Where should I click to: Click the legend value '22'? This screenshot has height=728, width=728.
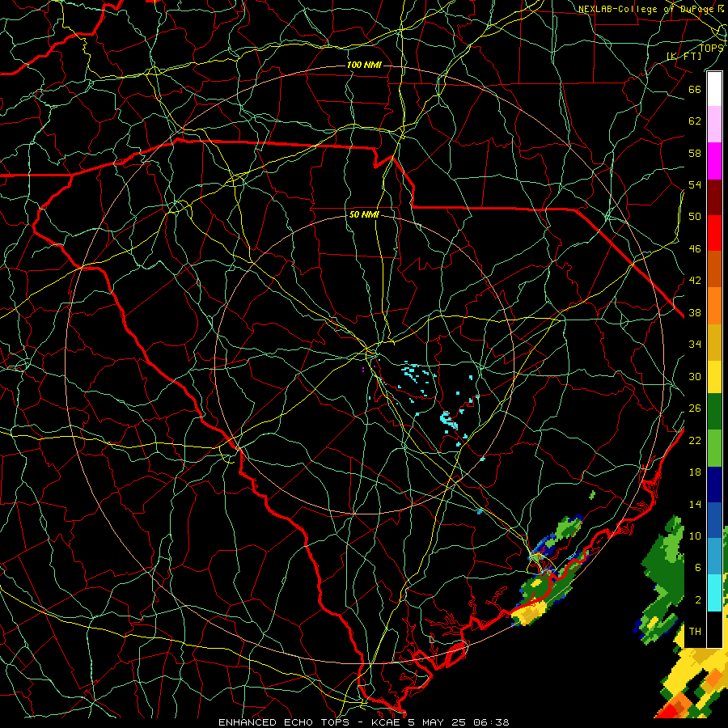pyautogui.click(x=695, y=440)
